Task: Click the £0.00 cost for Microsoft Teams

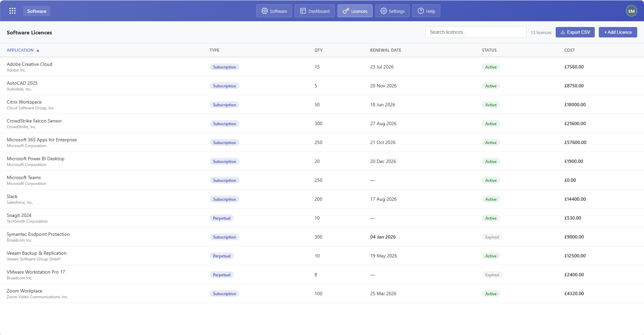Action: (570, 180)
